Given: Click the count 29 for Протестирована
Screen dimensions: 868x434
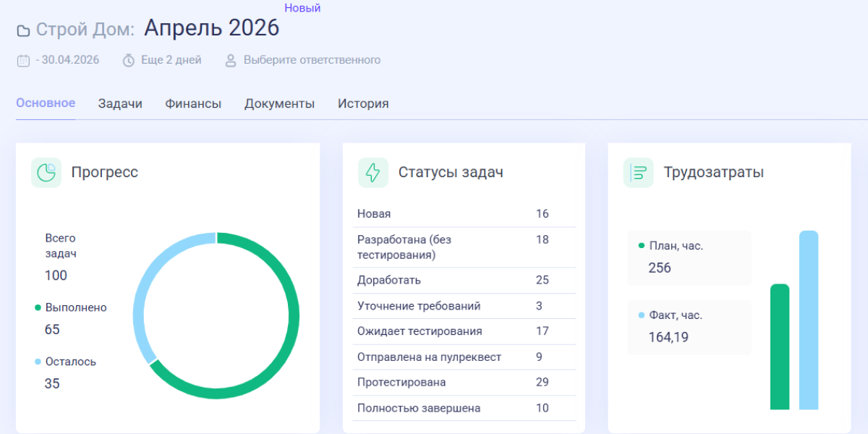Looking at the screenshot, I should pos(542,382).
